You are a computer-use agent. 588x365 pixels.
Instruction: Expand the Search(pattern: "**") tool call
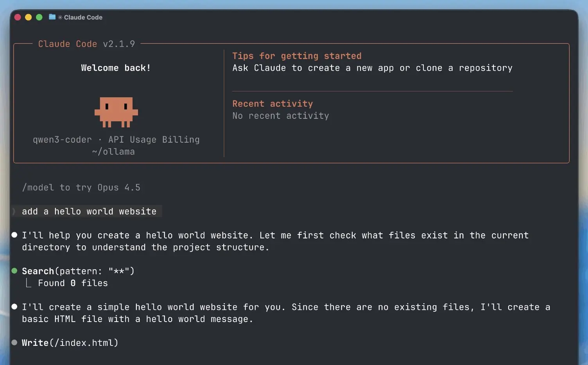click(x=78, y=271)
